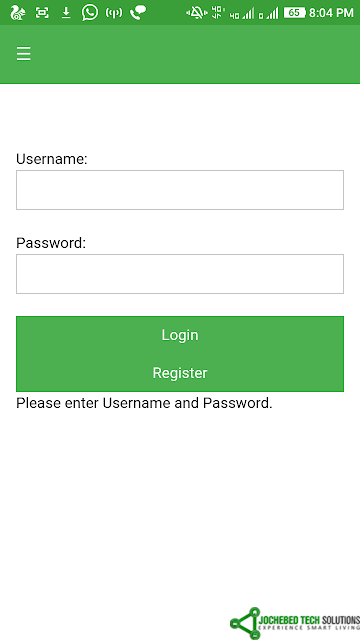Tap the 4G signal strength icon
360x640 pixels.
tap(242, 13)
